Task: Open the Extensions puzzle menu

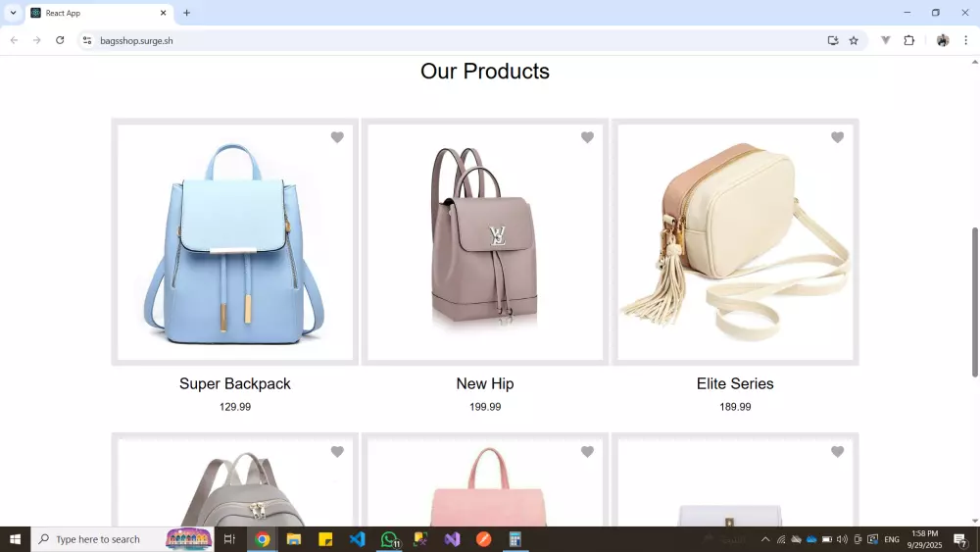Action: (x=909, y=40)
